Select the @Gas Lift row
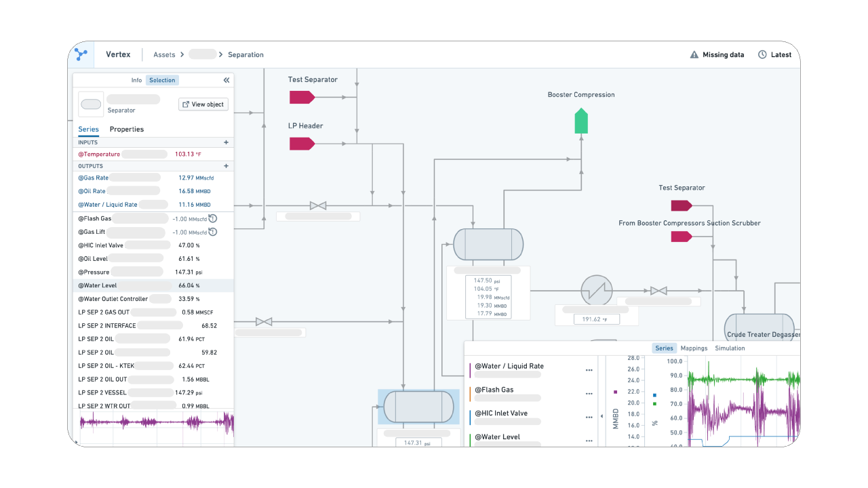 click(153, 232)
